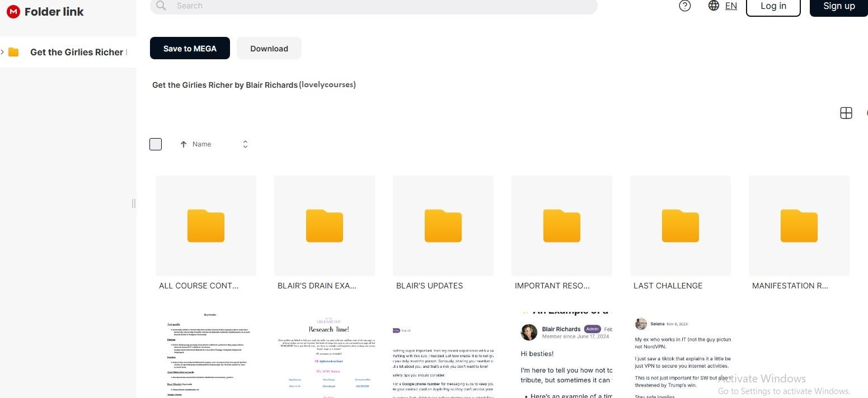Viewport: 868px width, 398px height.
Task: Click the globe language icon
Action: pyautogui.click(x=714, y=6)
